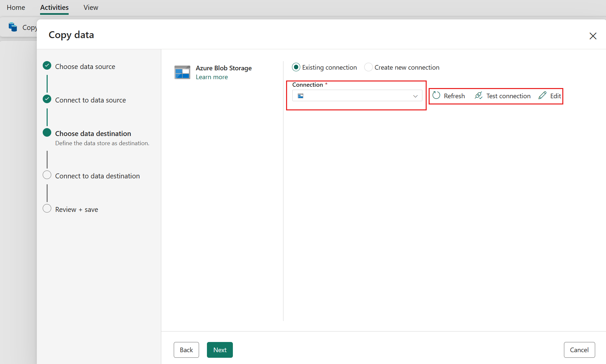Click the Back button
The width and height of the screenshot is (606, 364).
pyautogui.click(x=186, y=350)
